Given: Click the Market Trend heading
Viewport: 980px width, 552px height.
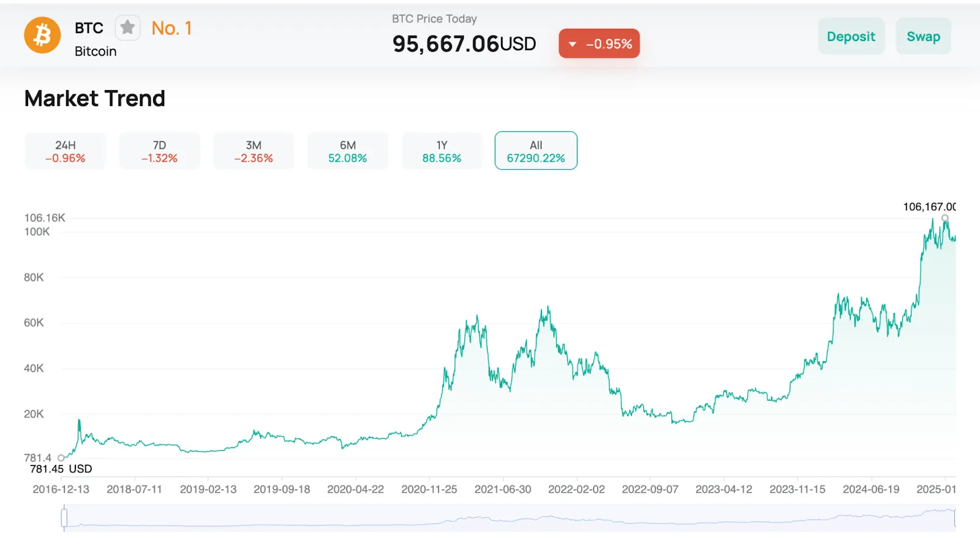Looking at the screenshot, I should (x=95, y=98).
